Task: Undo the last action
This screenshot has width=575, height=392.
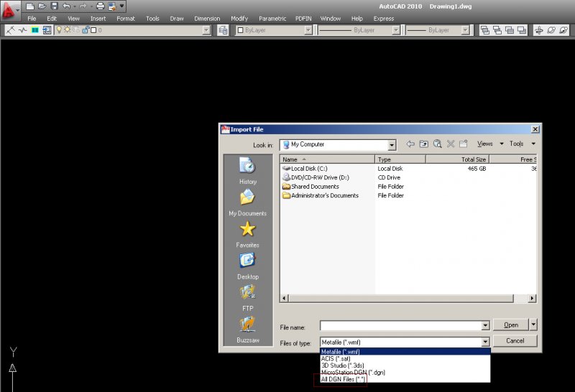Action: coord(66,6)
